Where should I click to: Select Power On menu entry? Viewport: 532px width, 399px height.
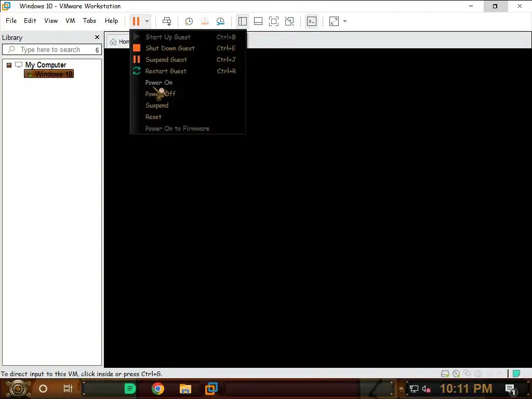point(188,83)
